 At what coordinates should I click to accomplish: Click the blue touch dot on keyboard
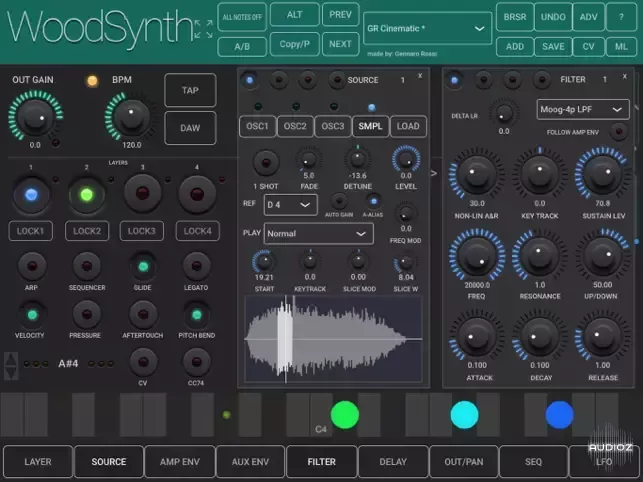[x=559, y=415]
